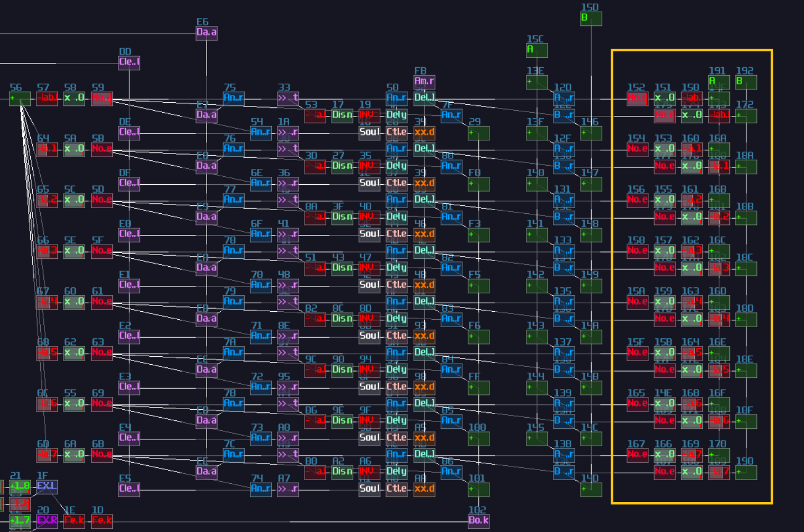This screenshot has width=804, height=532.
Task: Select module A7 with the >> arrows
Action: (288, 489)
